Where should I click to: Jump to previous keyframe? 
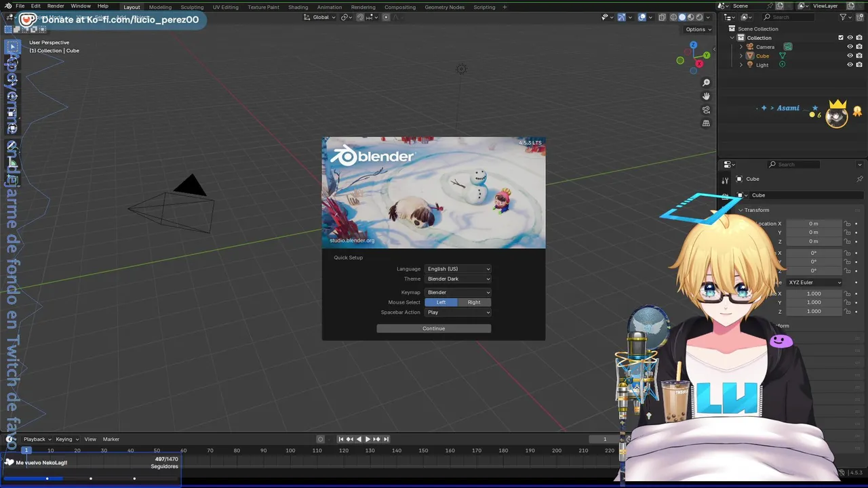[x=350, y=439]
